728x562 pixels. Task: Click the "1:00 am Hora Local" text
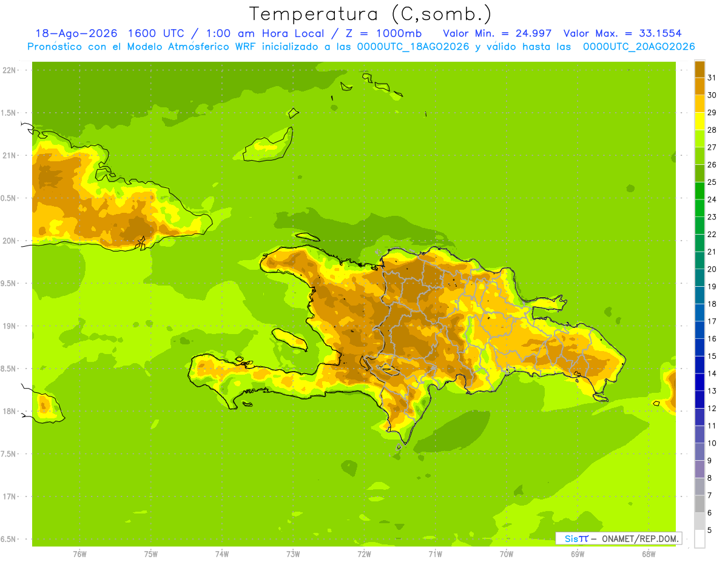pos(265,33)
